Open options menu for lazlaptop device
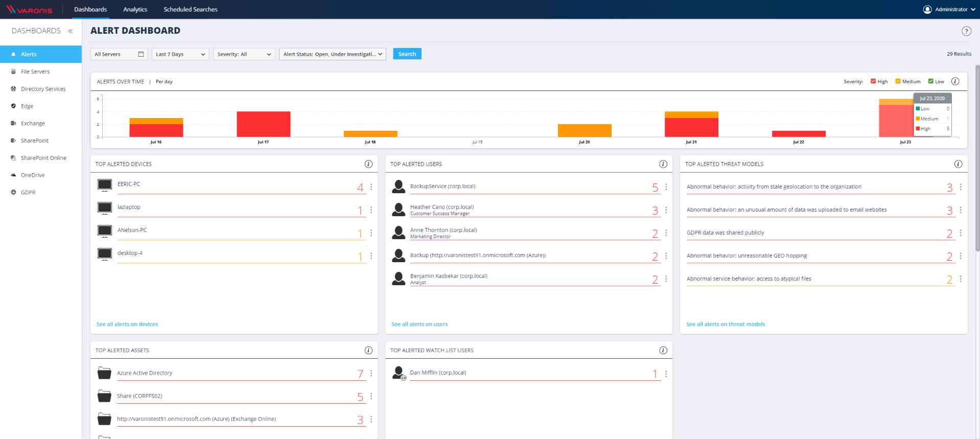This screenshot has width=980, height=439. 371,210
